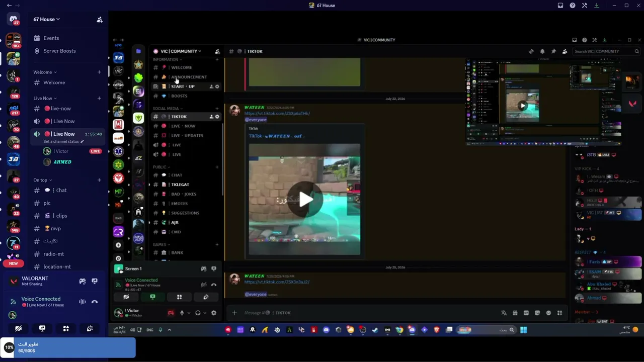The height and width of the screenshot is (362, 644).
Task: Collapse PUBLIC category in stream
Action: 161,167
